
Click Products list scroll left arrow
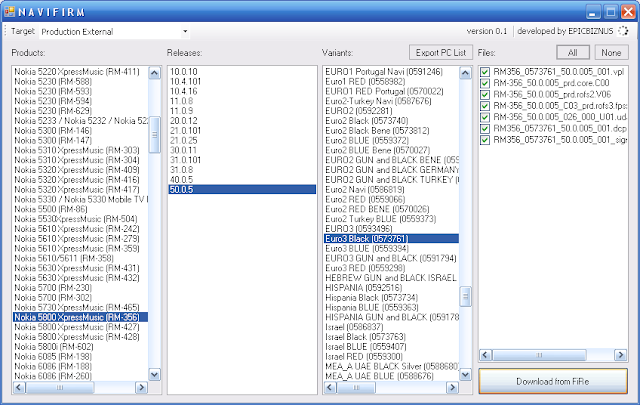click(19, 387)
